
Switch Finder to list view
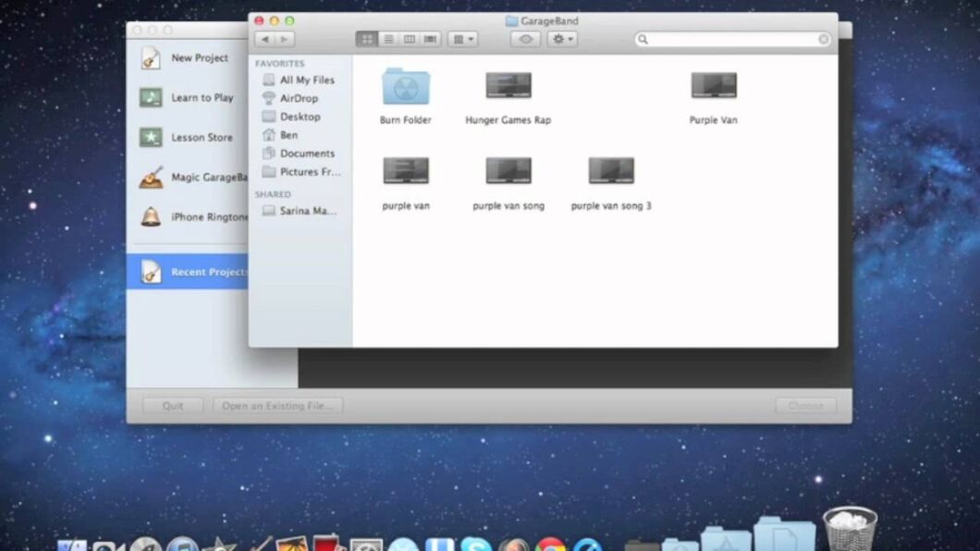pos(388,39)
